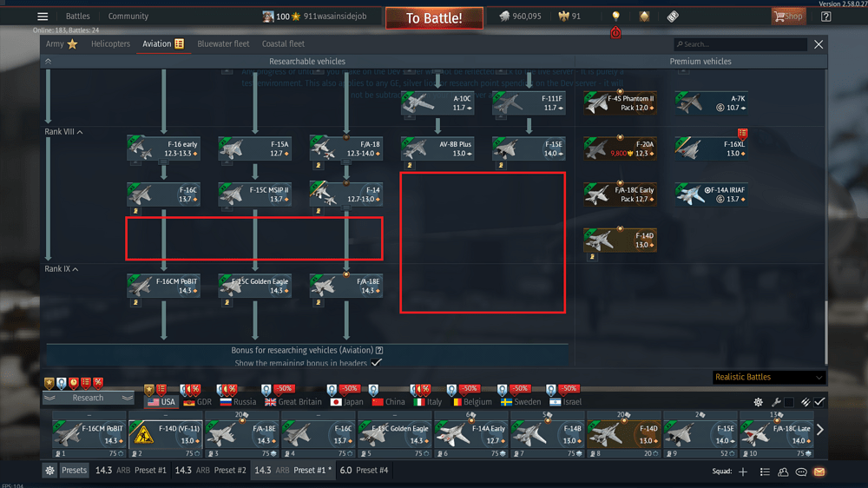Open the Shop button

(x=788, y=16)
